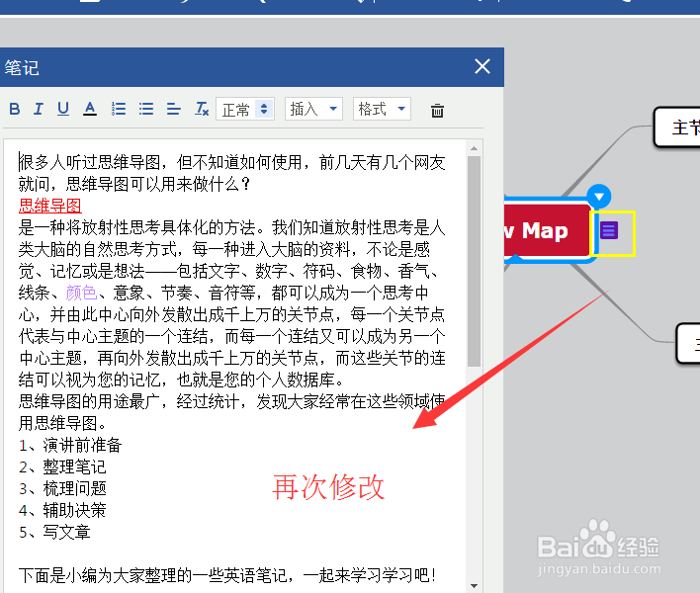This screenshot has width=700, height=593.
Task: Open the red 思维导图 hyperlink
Action: pos(50,206)
